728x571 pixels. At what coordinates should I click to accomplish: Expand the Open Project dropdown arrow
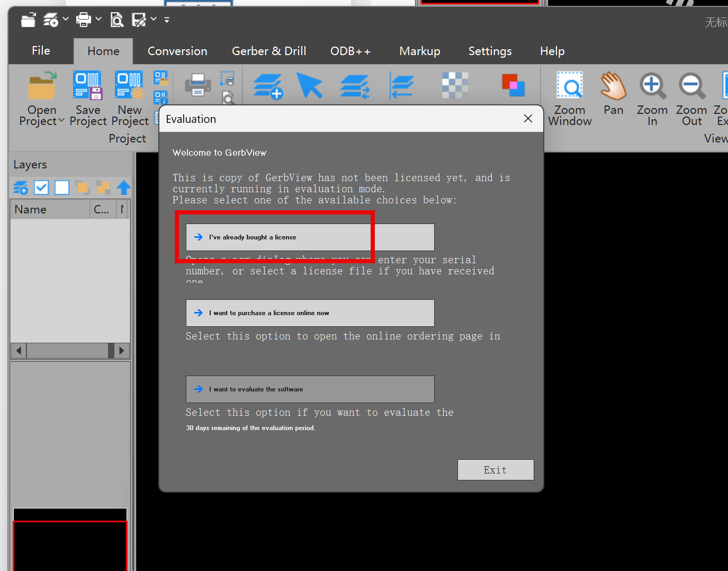[61, 121]
